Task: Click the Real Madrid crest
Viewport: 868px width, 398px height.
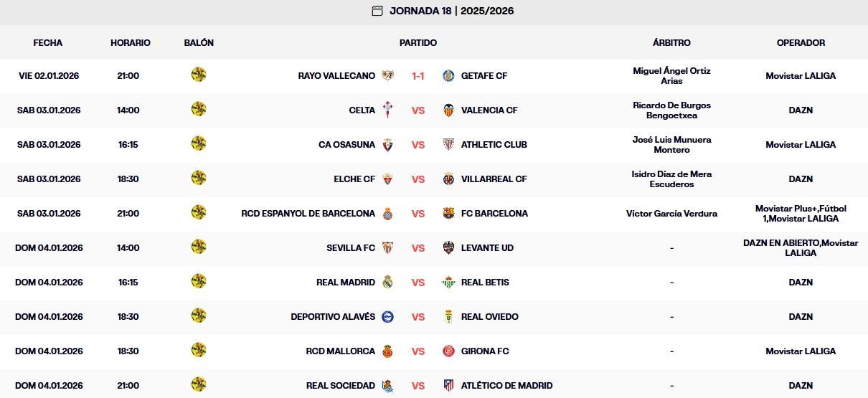Action: coord(387,282)
